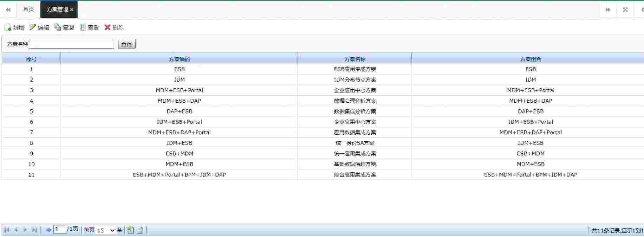Viewport: 644px width, 237px height.
Task: Select the row IDM分布节点方案
Action: (355, 80)
